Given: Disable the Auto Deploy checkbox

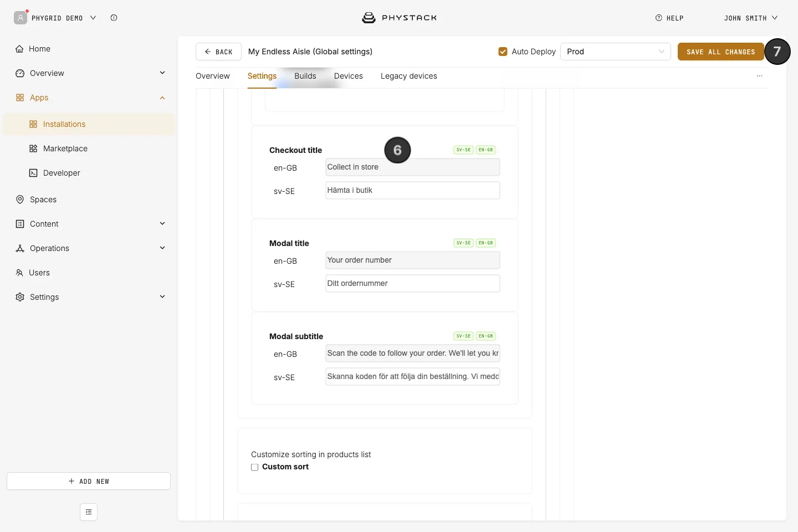Looking at the screenshot, I should (x=503, y=52).
